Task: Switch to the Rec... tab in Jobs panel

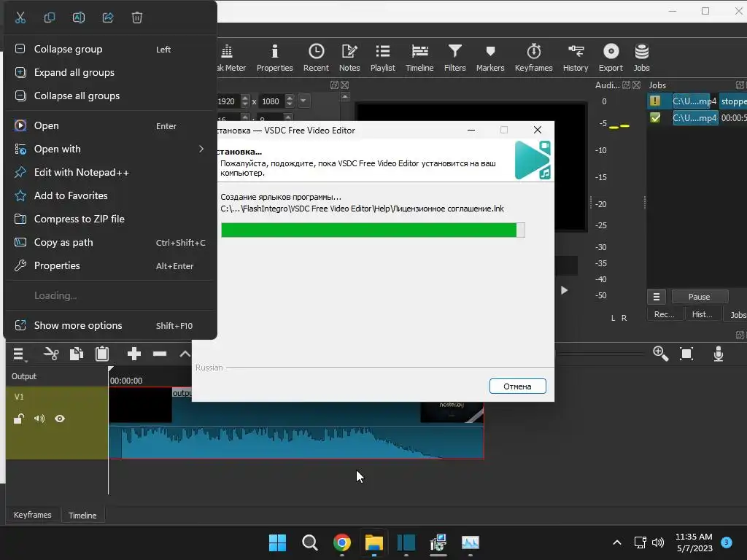Action: pyautogui.click(x=664, y=314)
